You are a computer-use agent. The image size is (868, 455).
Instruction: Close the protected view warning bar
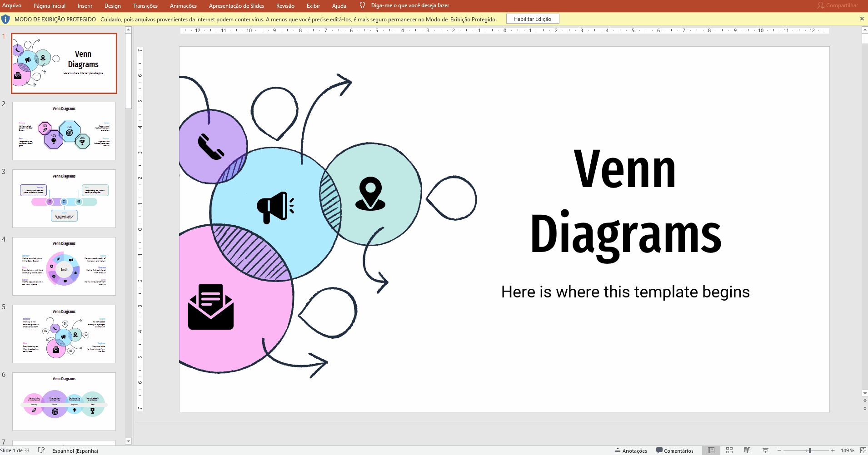tap(862, 19)
